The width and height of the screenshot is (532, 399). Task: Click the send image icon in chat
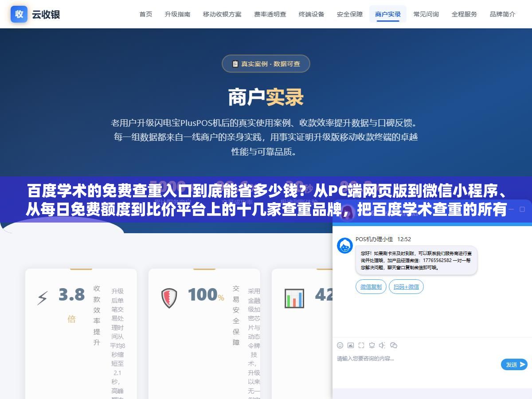351,345
